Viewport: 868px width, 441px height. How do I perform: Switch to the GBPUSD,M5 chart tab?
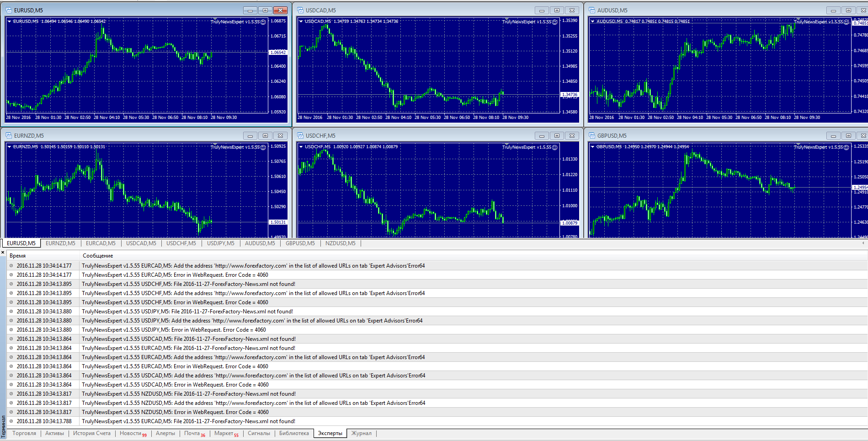coord(300,243)
